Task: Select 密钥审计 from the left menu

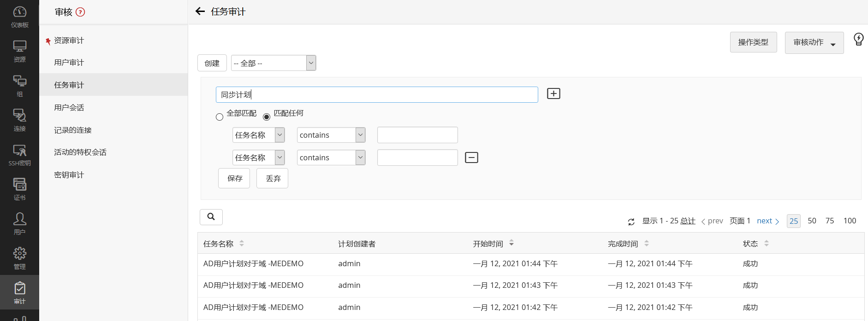Action: pyautogui.click(x=69, y=175)
